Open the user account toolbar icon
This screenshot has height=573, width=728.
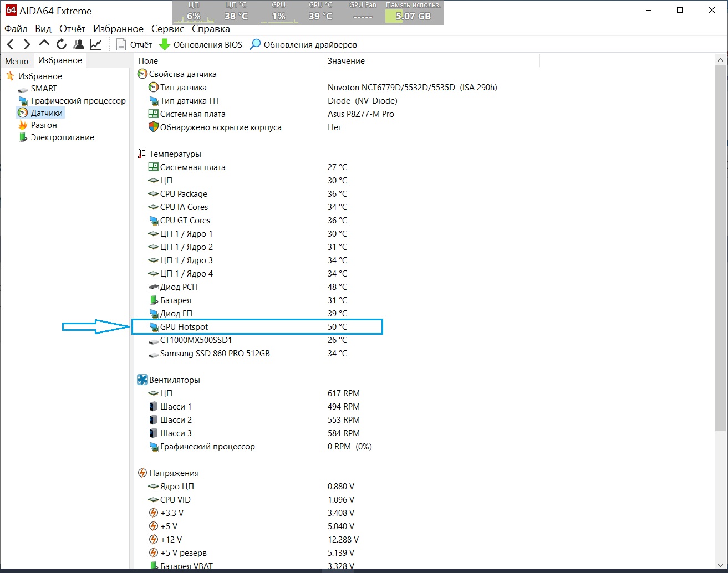pos(79,44)
